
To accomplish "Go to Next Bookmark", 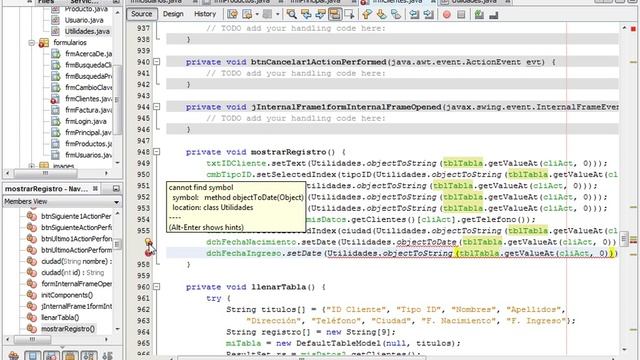I will click(381, 15).
